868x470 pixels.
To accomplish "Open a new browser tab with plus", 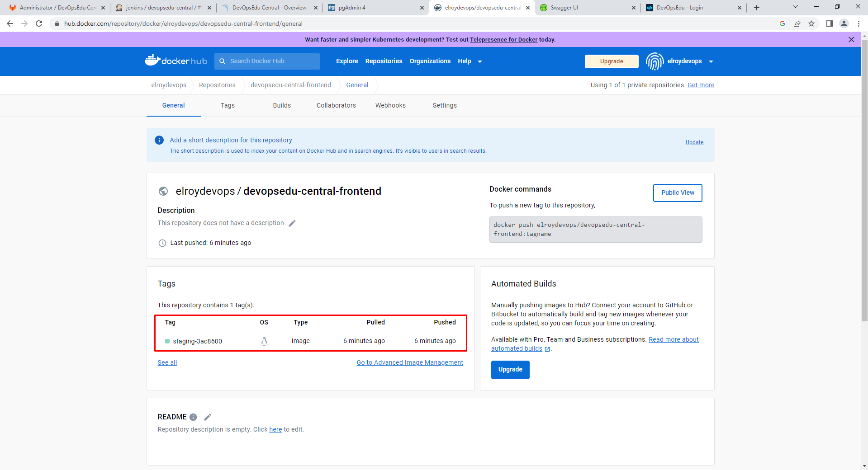I will point(757,8).
